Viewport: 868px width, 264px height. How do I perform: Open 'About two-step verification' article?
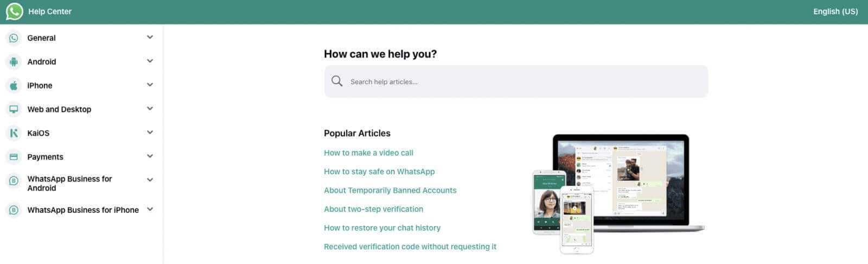373,209
